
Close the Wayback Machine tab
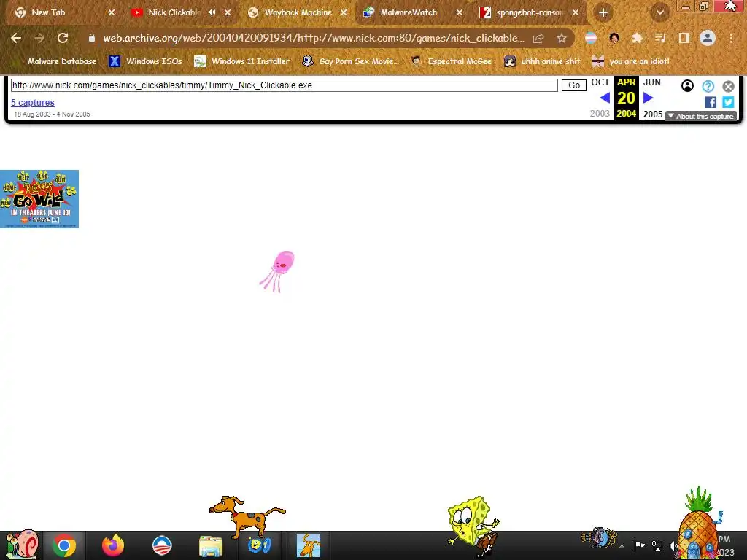point(344,12)
